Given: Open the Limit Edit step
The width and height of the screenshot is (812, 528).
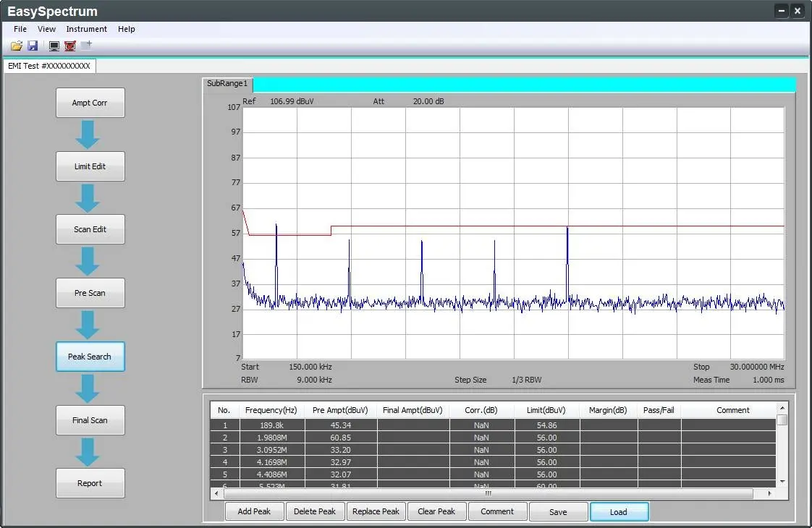Looking at the screenshot, I should 90,166.
